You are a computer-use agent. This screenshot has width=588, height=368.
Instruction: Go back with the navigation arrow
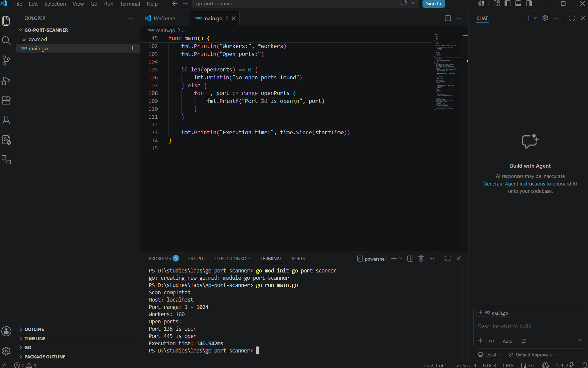[175, 4]
